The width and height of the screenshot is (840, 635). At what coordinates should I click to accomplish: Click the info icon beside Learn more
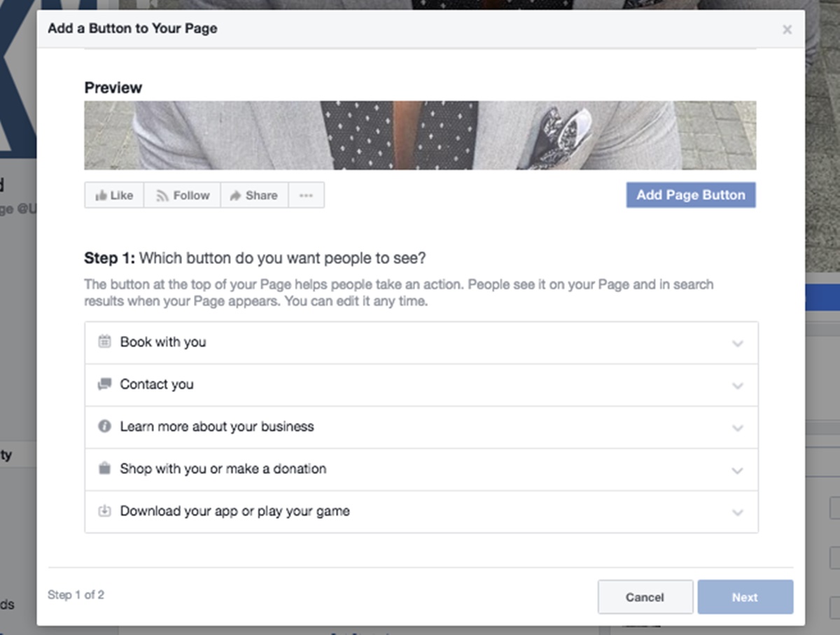pos(104,426)
